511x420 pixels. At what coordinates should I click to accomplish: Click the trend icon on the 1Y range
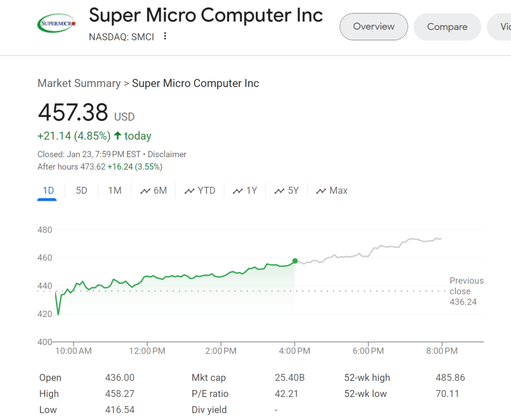pos(238,191)
